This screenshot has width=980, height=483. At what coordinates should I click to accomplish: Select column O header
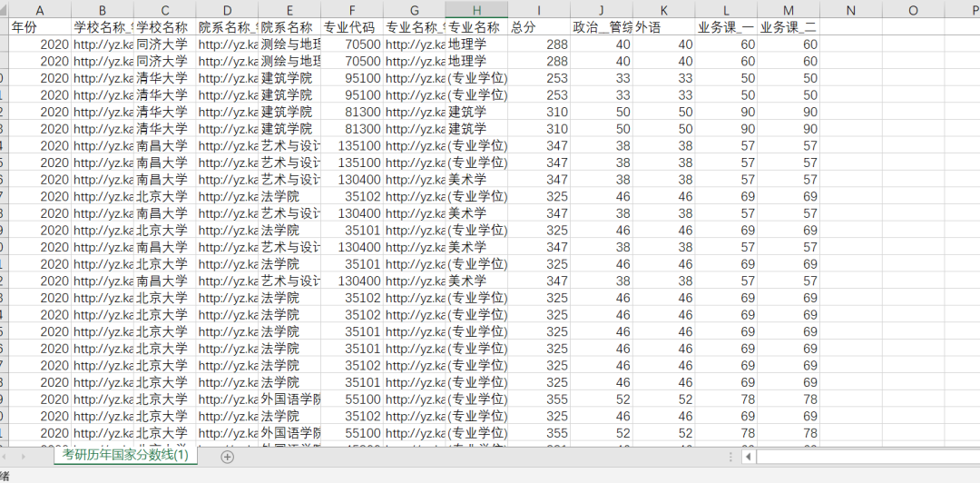(x=913, y=9)
